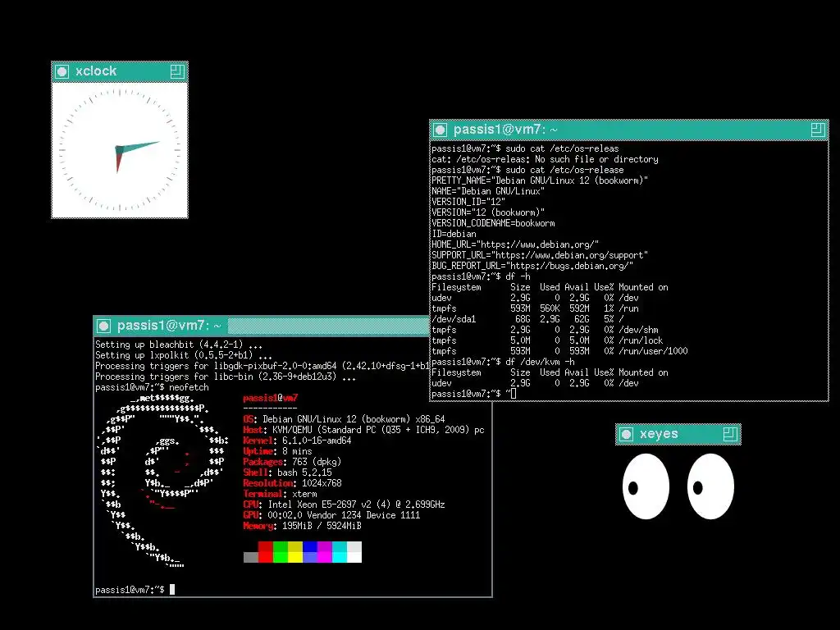Screen dimensions: 840x630
Task: Maximize the xclock window via corner icon
Action: (x=177, y=71)
